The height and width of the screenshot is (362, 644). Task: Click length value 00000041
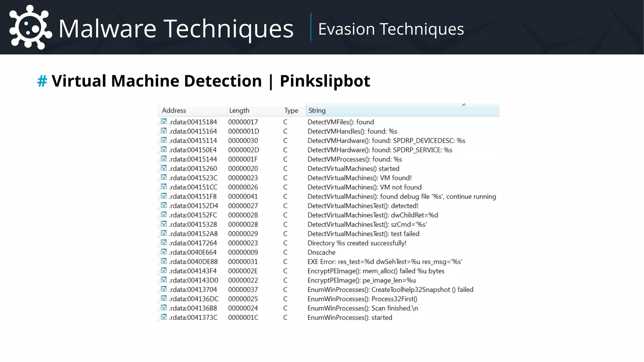tap(243, 196)
